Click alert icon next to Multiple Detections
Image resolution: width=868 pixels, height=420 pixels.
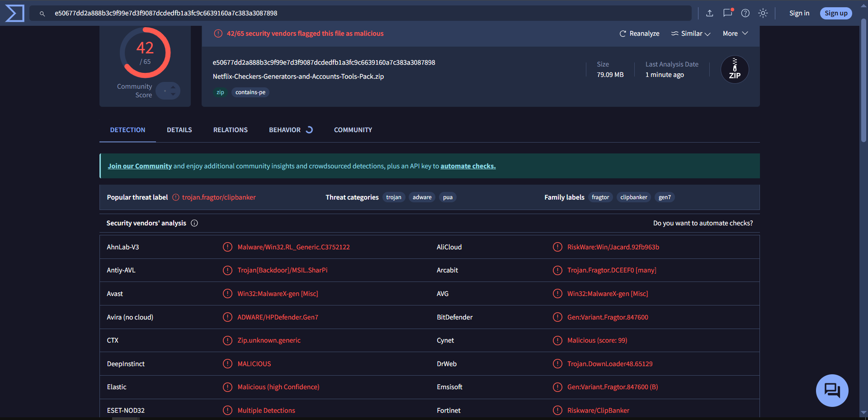point(227,410)
